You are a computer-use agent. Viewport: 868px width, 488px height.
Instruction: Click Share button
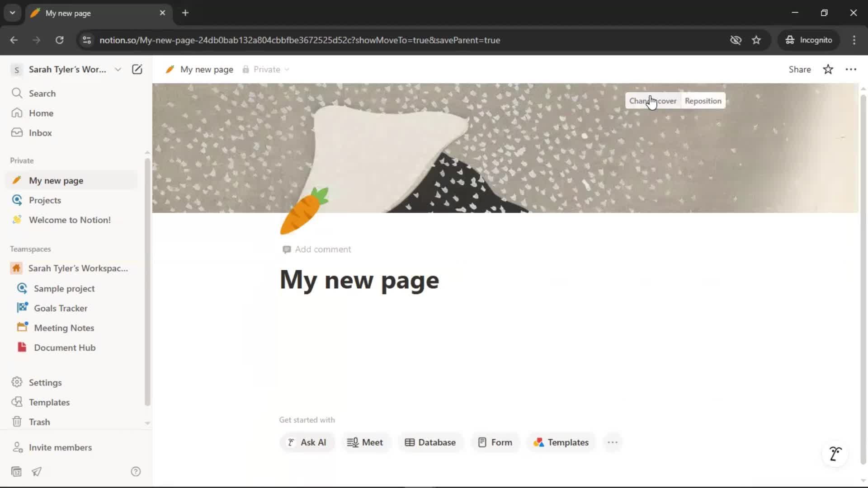800,70
